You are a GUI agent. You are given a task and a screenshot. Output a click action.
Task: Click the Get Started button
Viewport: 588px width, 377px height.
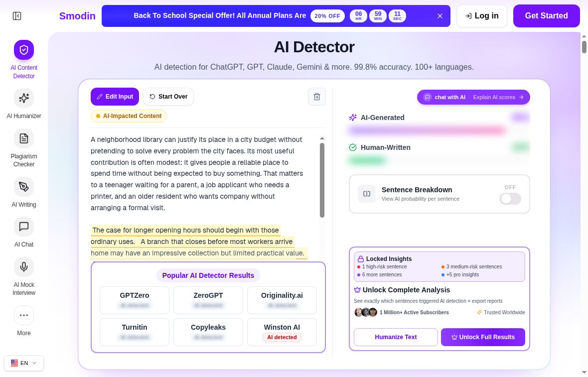(546, 16)
